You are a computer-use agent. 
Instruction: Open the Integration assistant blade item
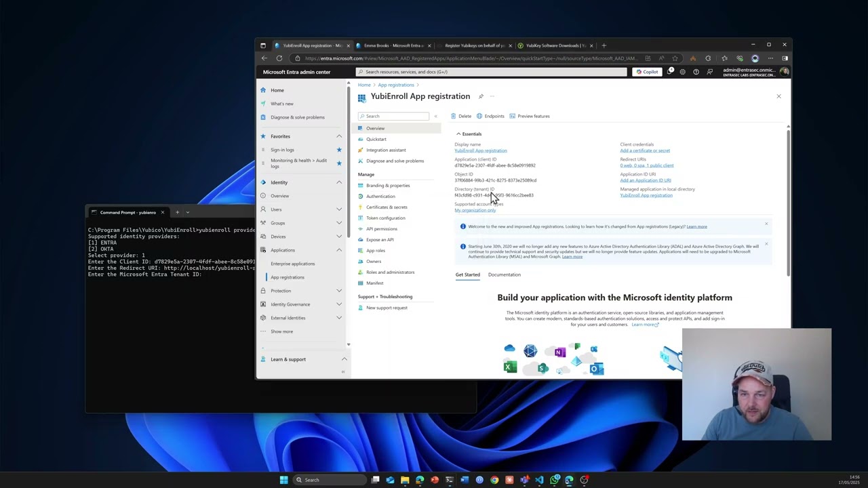(386, 150)
